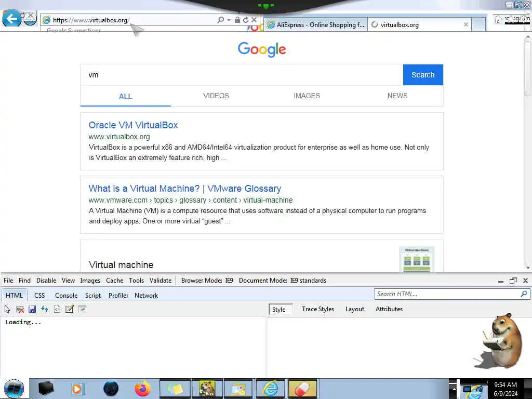Switch to the HTML developer tools tab
This screenshot has height=399, width=532.
pos(14,296)
